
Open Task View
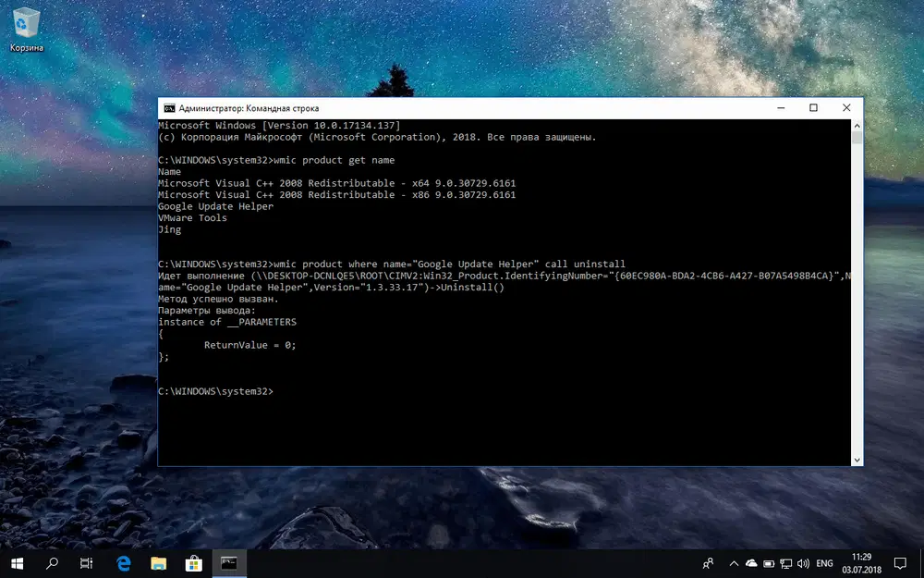86,563
